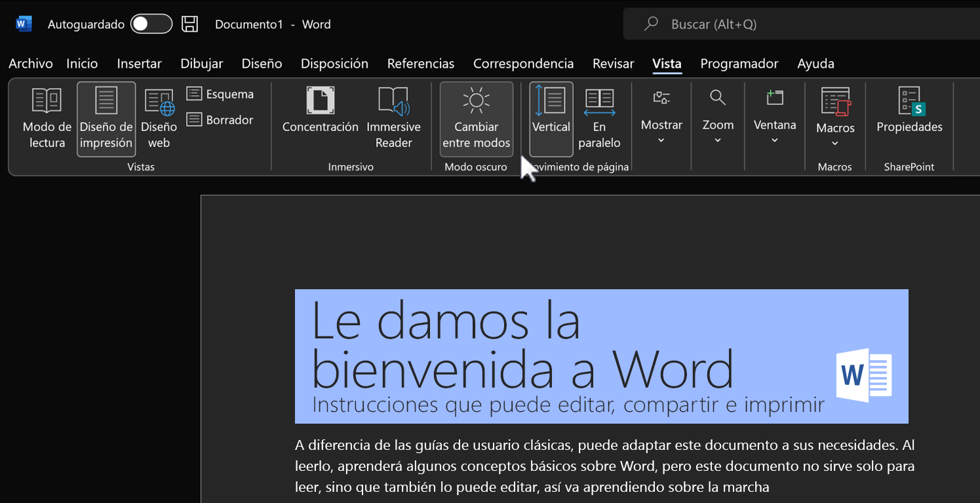Screen dimensions: 980x503
Task: Click paragraph starting 'A diferencia de las guías'
Action: (x=604, y=466)
